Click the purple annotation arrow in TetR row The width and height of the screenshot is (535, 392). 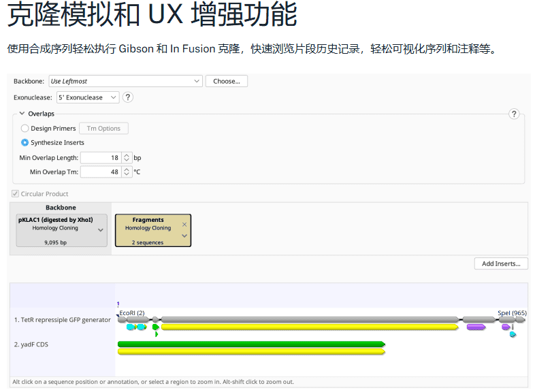point(476,327)
